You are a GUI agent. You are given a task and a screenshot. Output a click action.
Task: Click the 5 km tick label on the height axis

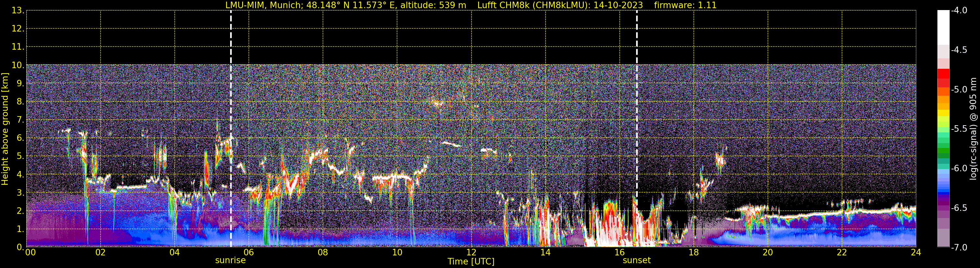[x=20, y=156]
